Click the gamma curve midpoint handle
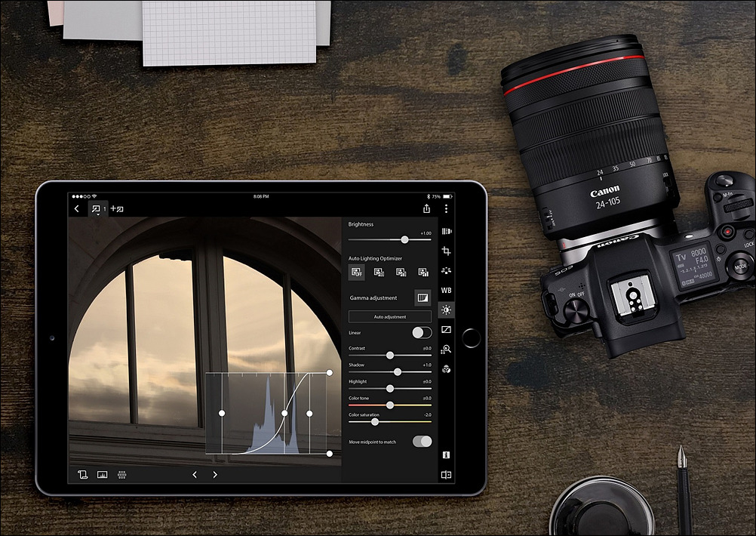This screenshot has height=536, width=756. click(x=284, y=414)
